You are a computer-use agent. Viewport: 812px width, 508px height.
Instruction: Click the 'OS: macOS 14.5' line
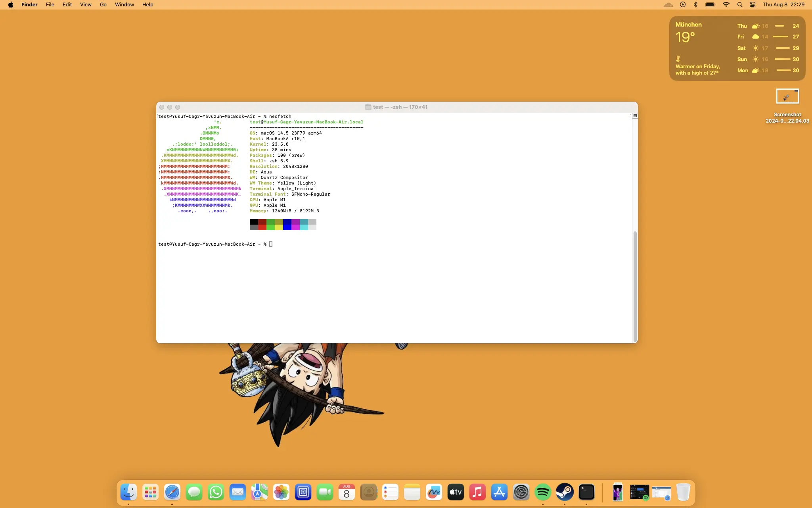(285, 133)
